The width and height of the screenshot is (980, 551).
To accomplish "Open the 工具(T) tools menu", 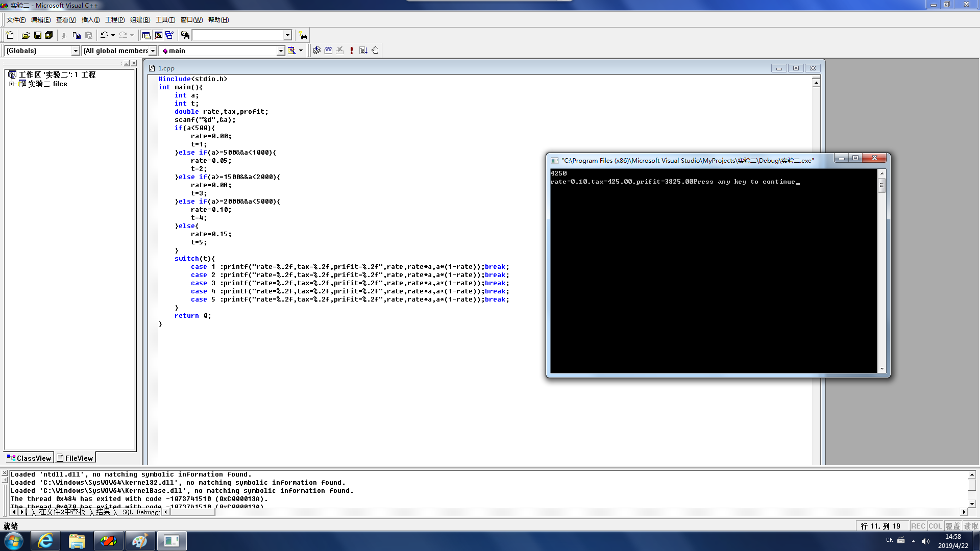I will point(165,20).
